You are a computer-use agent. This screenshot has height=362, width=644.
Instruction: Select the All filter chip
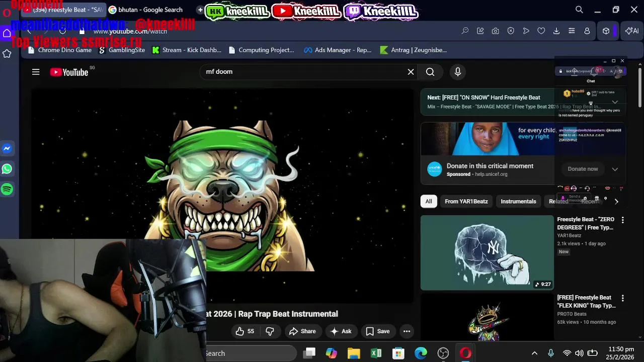(x=429, y=202)
